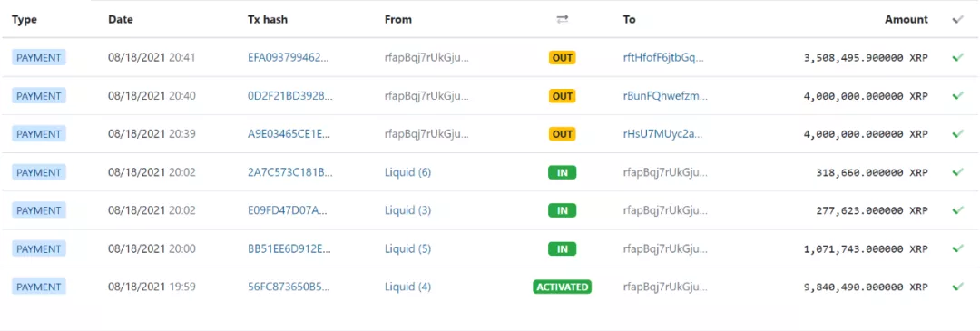Open destination address rHsU7MUyc2a
Screen dimensions: 980x331
(x=662, y=133)
